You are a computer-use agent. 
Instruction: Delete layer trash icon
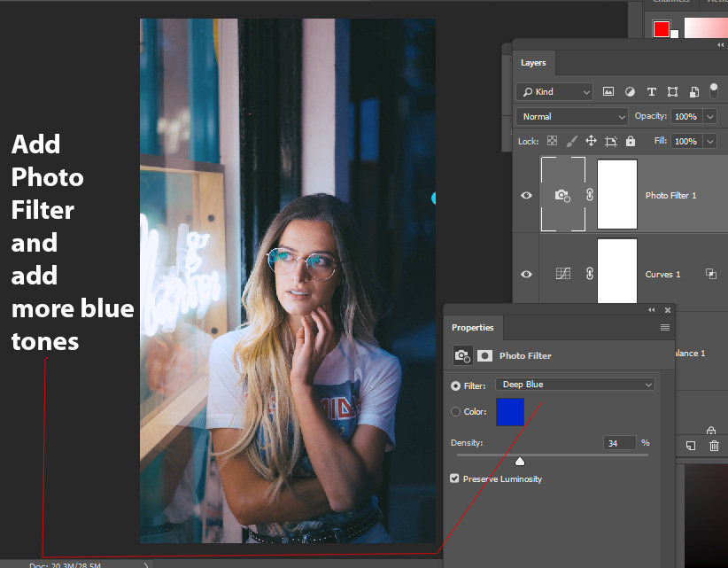714,446
